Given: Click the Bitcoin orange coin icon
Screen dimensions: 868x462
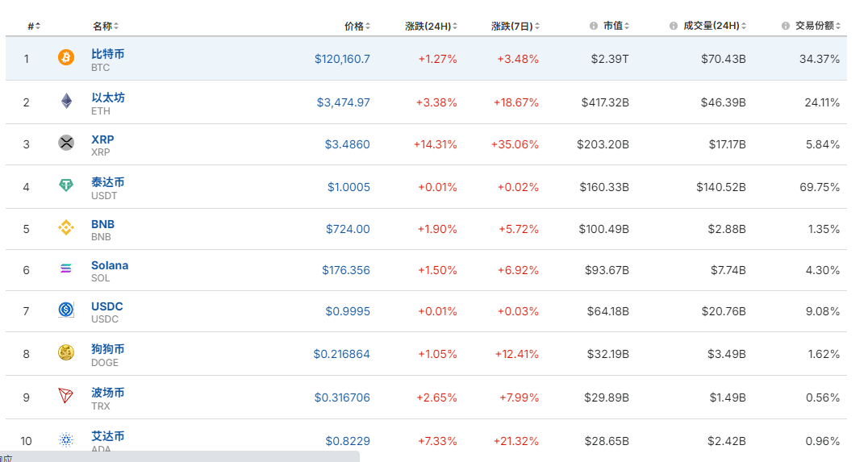Looking at the screenshot, I should (66, 58).
